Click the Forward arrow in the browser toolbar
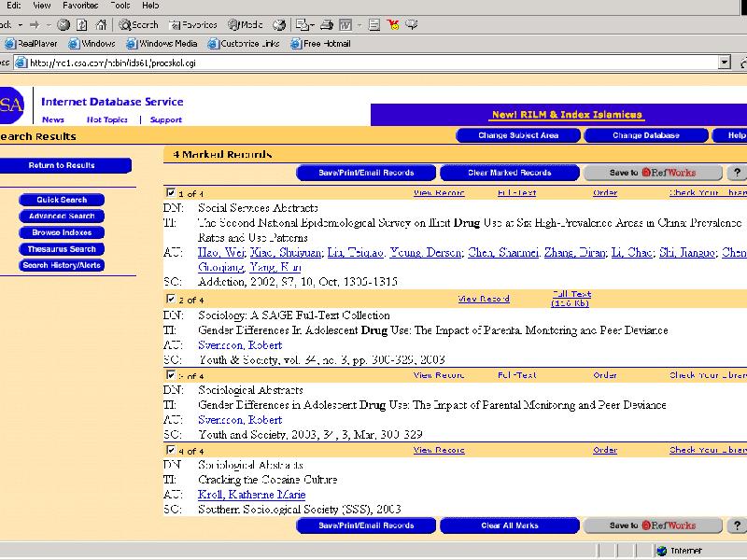The image size is (747, 560). pos(35,25)
